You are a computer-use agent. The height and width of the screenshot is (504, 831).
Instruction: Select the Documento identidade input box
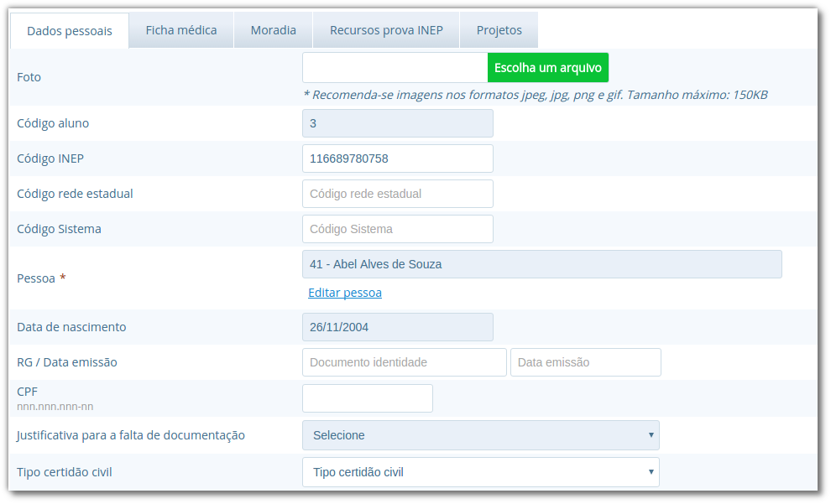pos(404,362)
